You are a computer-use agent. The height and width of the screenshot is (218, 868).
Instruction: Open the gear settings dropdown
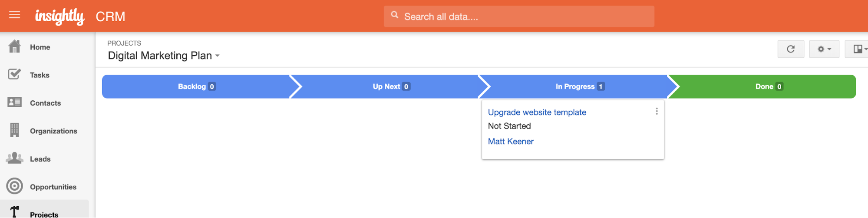coord(824,49)
